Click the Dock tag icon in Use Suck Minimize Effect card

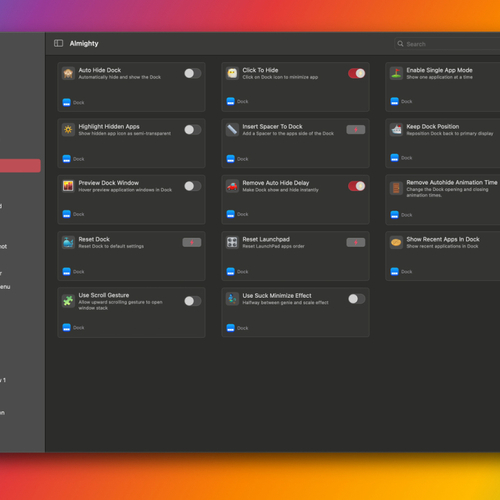231,328
